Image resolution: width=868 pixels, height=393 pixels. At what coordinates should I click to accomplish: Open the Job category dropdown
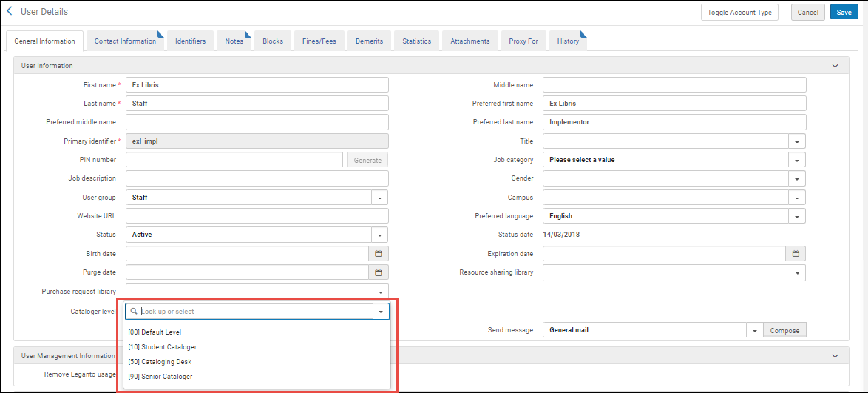pos(796,160)
